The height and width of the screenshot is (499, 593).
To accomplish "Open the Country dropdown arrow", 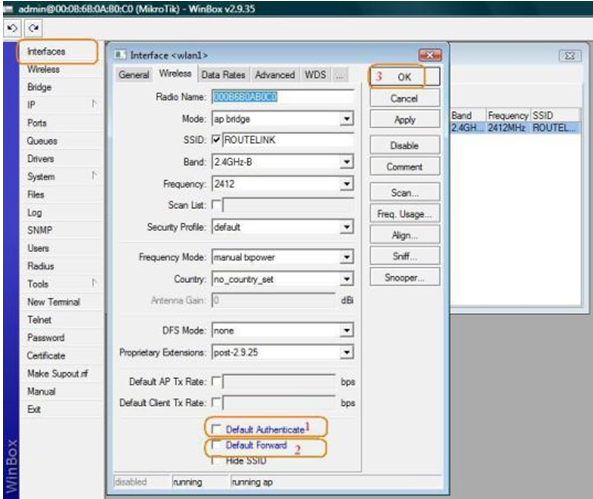I will 346,279.
